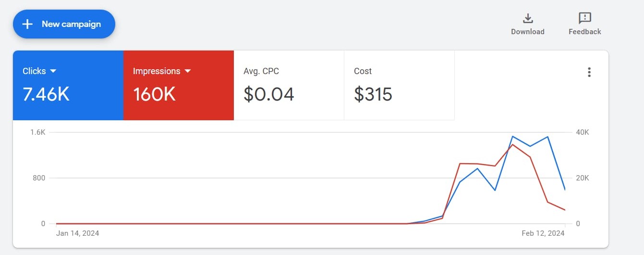Image resolution: width=644 pixels, height=255 pixels.
Task: Click the Download text label
Action: click(x=528, y=32)
